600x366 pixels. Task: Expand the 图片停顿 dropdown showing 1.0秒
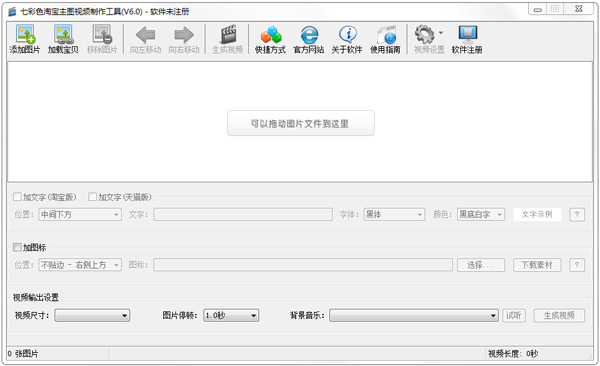tap(231, 315)
